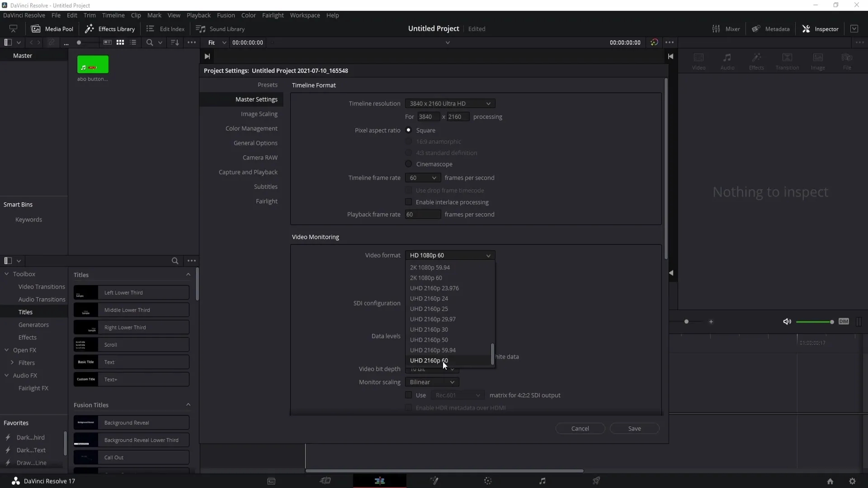Click the Sound Library icon
This screenshot has width=868, height=488.
coord(201,28)
